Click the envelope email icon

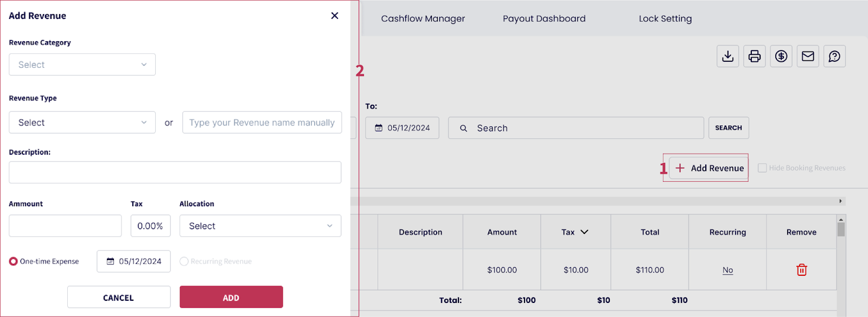808,56
